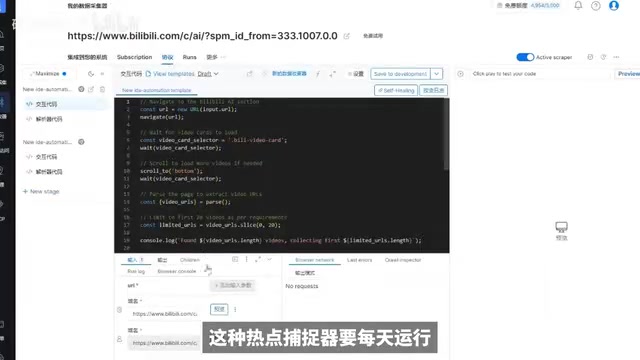Open the help question-mark icon

596,6
